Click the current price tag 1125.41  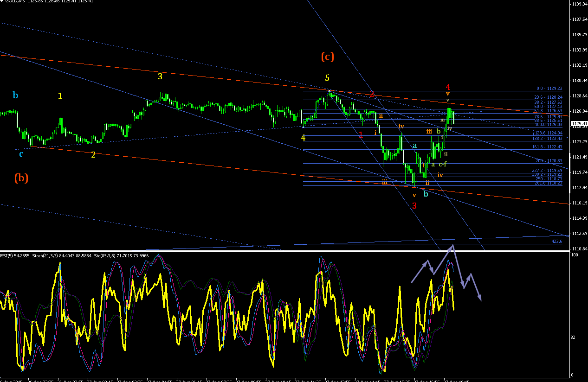point(579,124)
